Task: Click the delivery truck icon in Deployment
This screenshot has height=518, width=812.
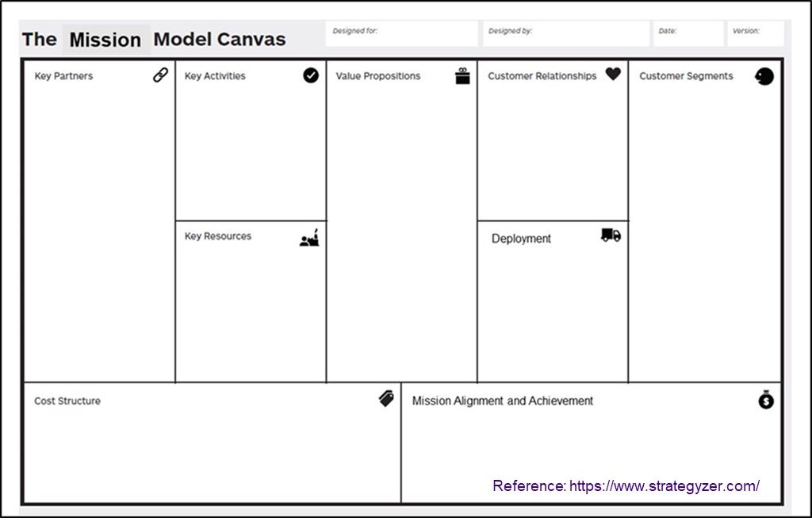Action: click(x=609, y=235)
